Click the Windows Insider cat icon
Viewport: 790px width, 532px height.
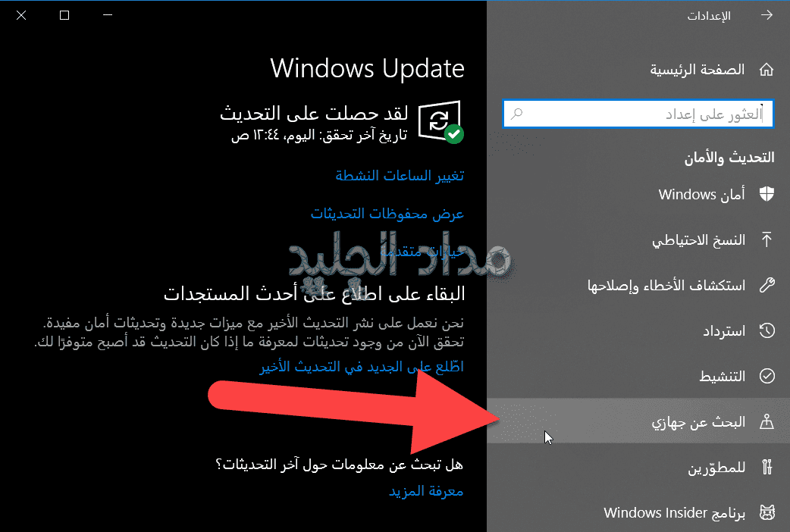click(766, 513)
